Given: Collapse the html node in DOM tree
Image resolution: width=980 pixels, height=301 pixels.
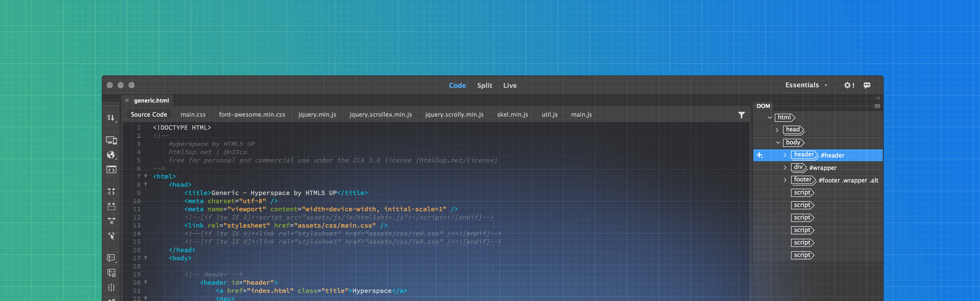Looking at the screenshot, I should pyautogui.click(x=770, y=118).
